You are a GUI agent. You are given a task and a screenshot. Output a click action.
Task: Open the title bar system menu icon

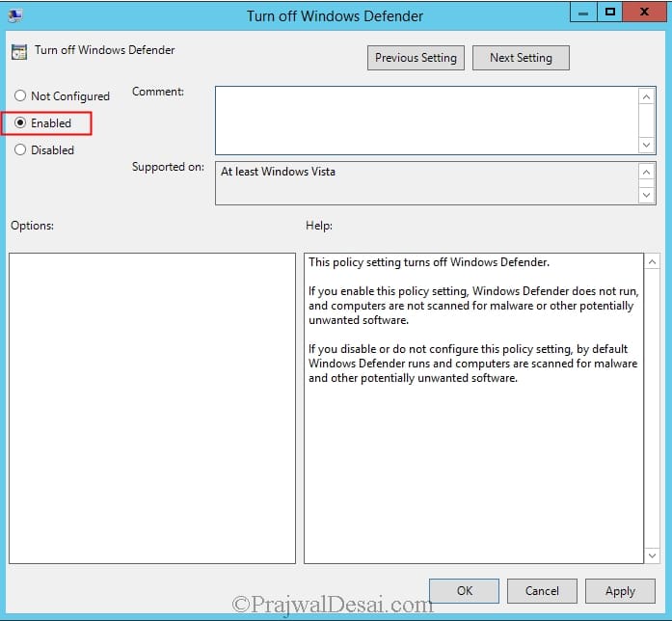point(15,15)
